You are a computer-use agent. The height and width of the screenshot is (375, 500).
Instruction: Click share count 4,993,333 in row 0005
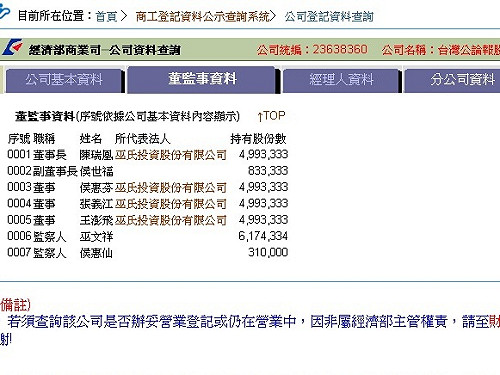click(x=263, y=220)
